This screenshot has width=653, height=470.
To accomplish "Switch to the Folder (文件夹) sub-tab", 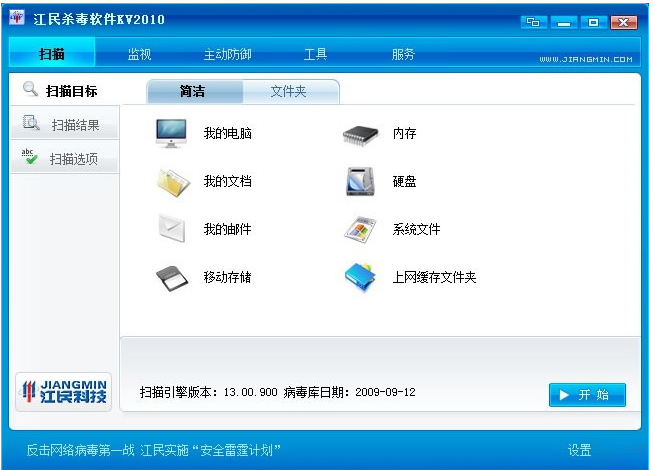I will point(288,92).
